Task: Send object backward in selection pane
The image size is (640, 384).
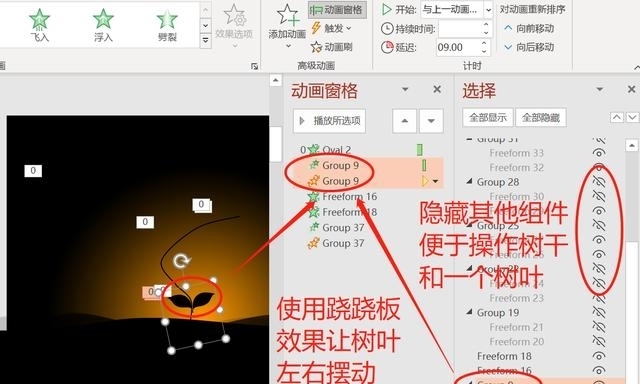Action: (632, 118)
